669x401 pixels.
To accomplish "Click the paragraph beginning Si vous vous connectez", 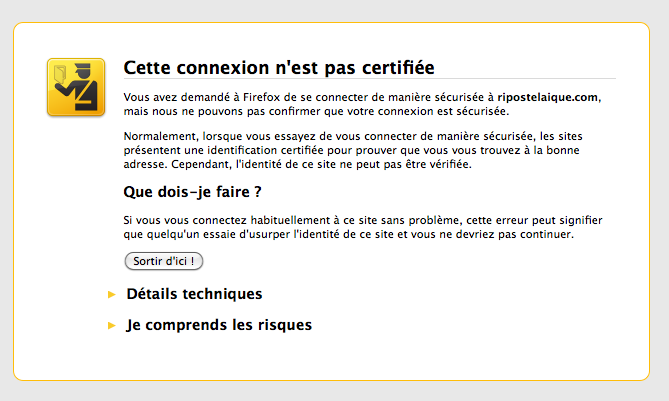I will click(363, 227).
